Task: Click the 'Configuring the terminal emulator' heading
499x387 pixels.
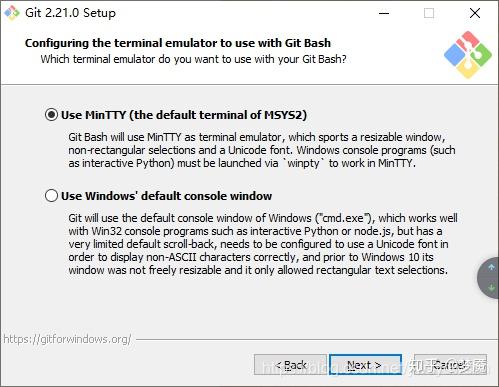Action: click(x=178, y=43)
